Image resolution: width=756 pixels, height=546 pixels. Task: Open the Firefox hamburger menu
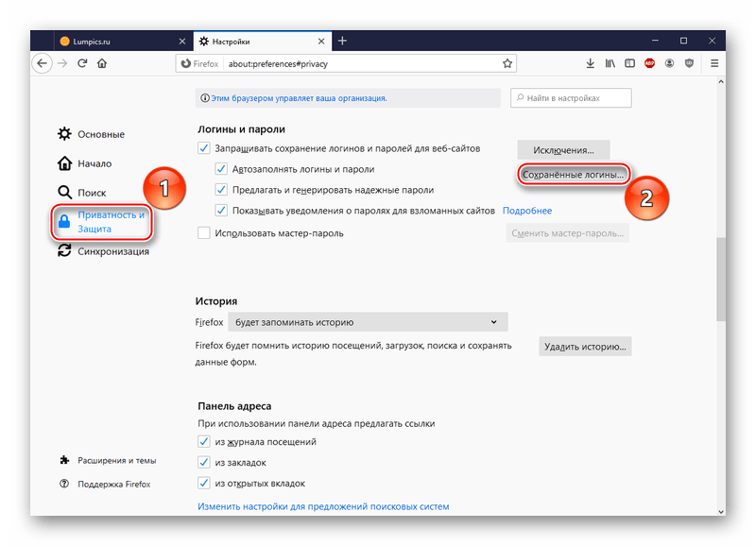[x=713, y=64]
